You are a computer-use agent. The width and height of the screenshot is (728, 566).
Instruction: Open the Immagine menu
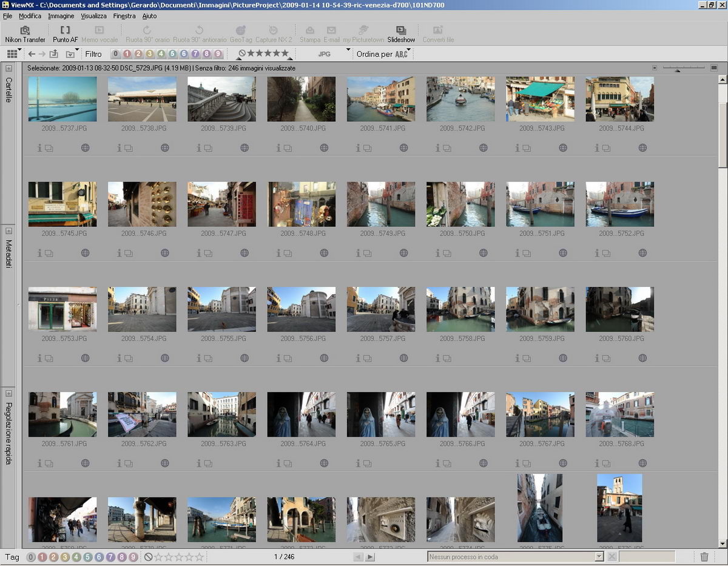61,16
